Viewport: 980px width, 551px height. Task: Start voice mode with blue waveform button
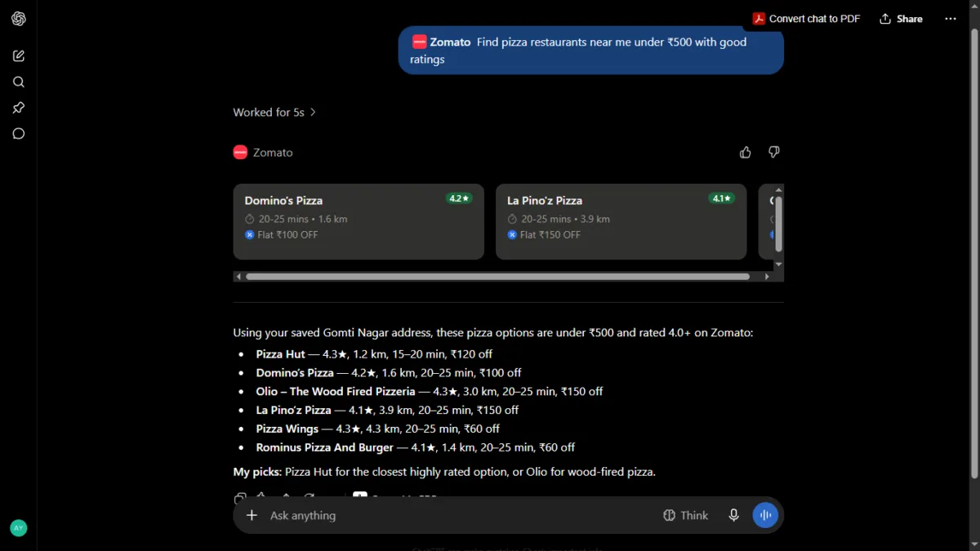tap(765, 515)
